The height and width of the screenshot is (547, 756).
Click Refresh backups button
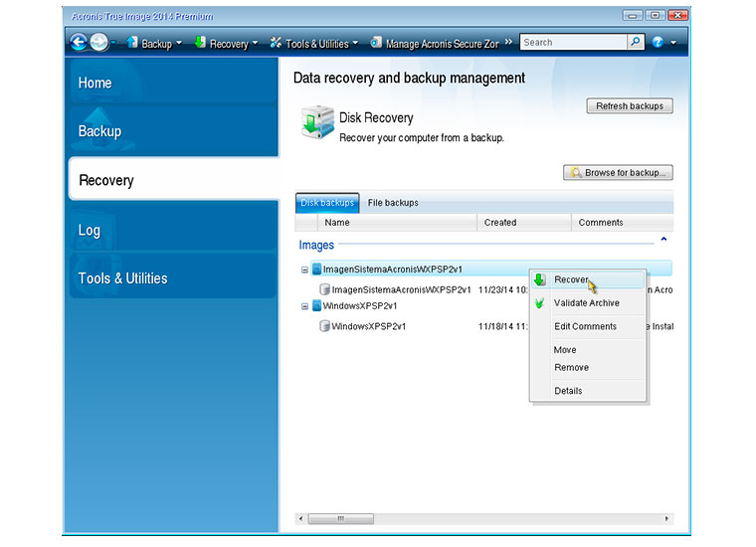[x=630, y=106]
